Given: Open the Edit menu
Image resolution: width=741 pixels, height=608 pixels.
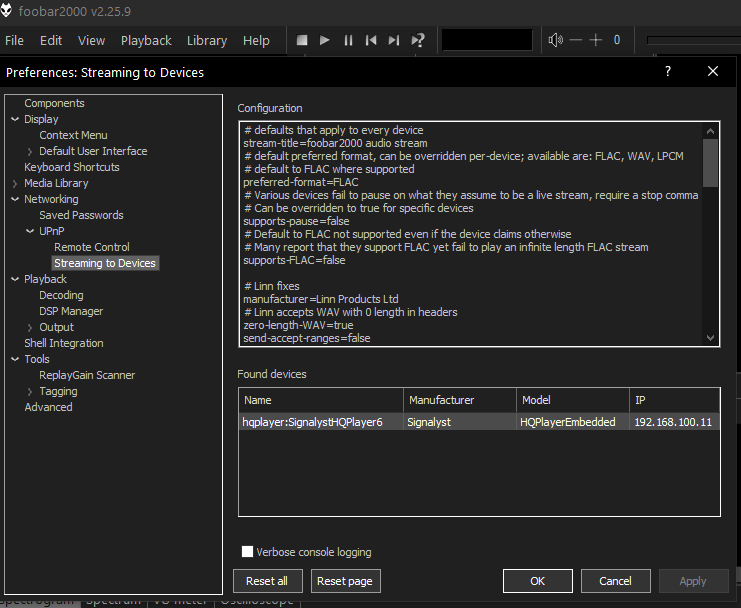Looking at the screenshot, I should [x=51, y=41].
